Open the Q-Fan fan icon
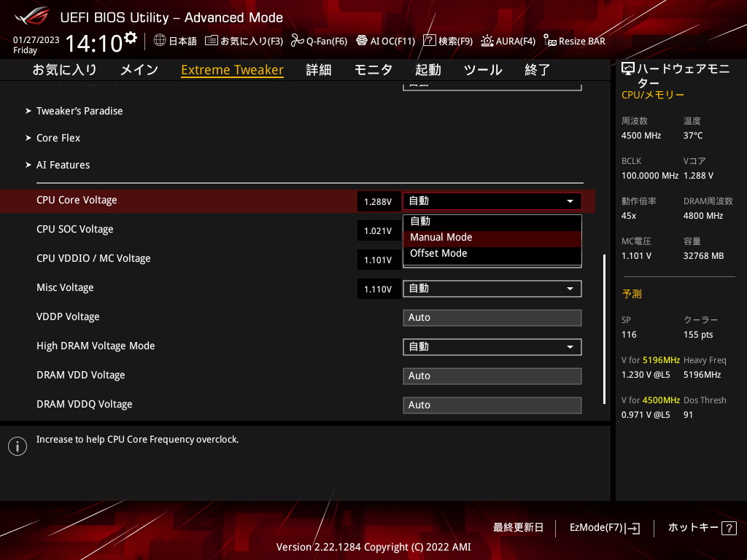747x560 pixels. coord(298,41)
